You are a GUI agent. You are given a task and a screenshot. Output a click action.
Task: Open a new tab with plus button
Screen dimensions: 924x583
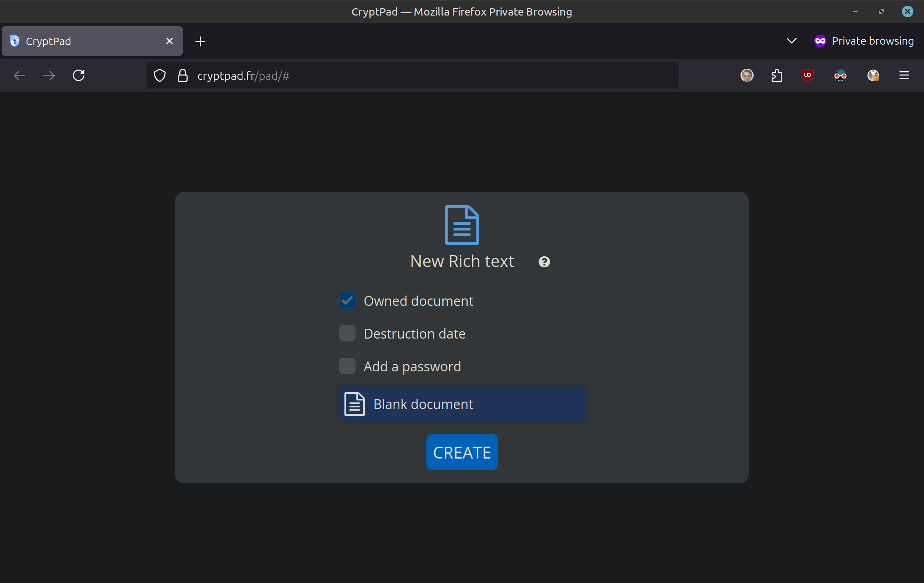coord(200,41)
